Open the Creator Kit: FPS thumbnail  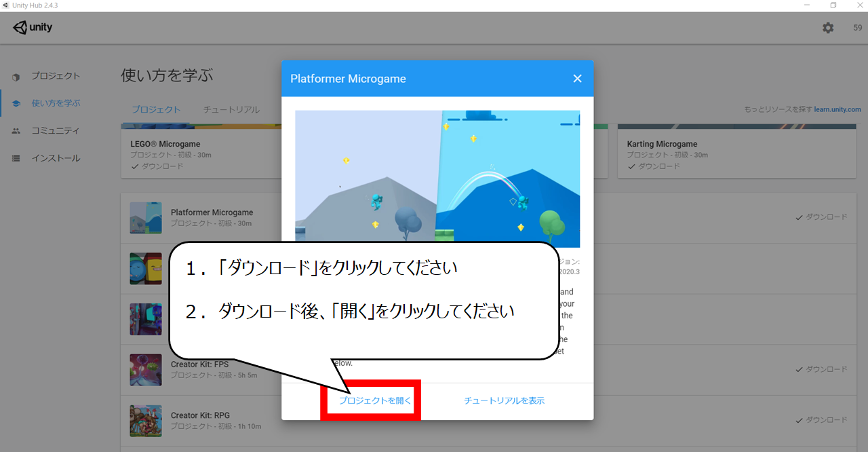[x=146, y=370]
